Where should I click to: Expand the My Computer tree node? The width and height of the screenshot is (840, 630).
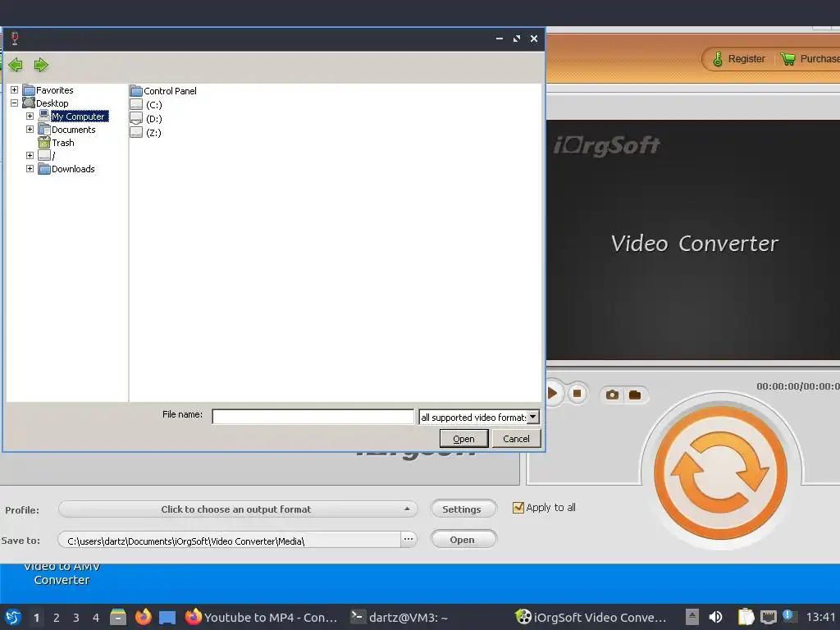(30, 116)
